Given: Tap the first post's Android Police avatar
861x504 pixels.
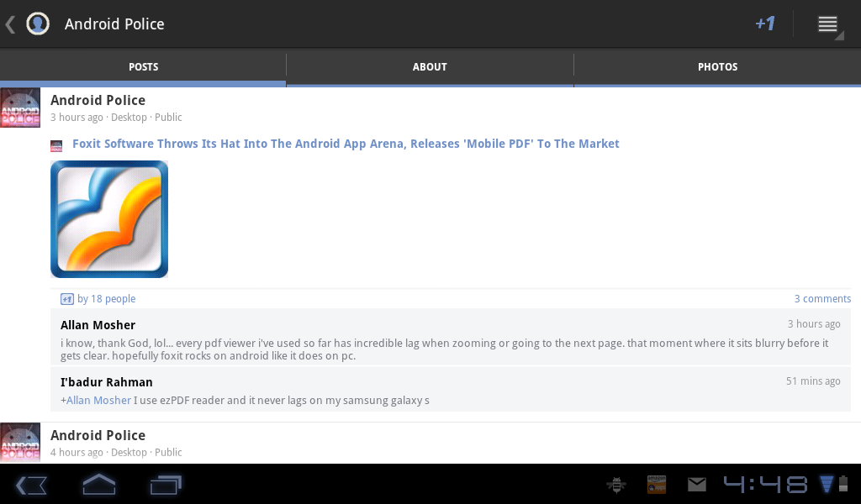Looking at the screenshot, I should [x=20, y=108].
